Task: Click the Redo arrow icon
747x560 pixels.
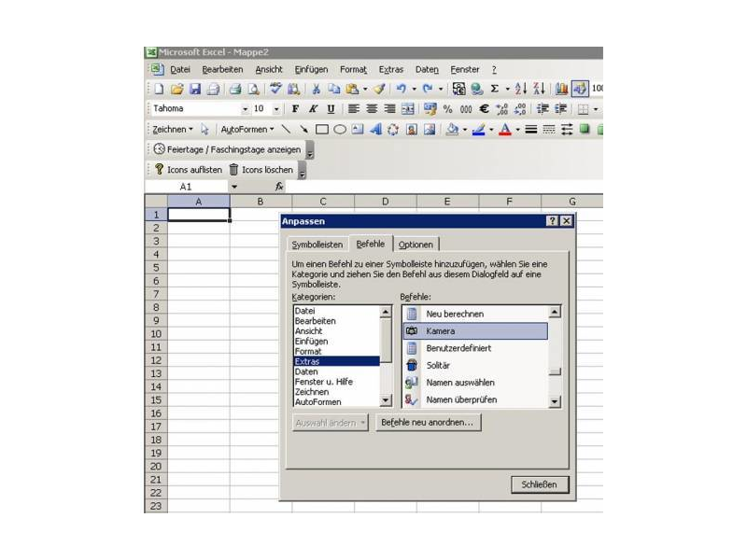Action: point(428,89)
